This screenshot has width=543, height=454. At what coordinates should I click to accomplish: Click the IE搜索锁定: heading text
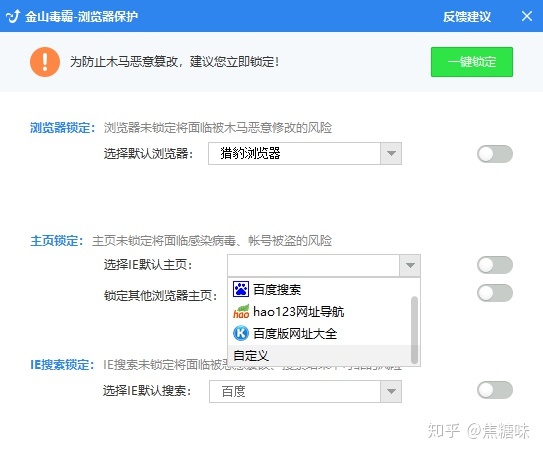pyautogui.click(x=62, y=365)
